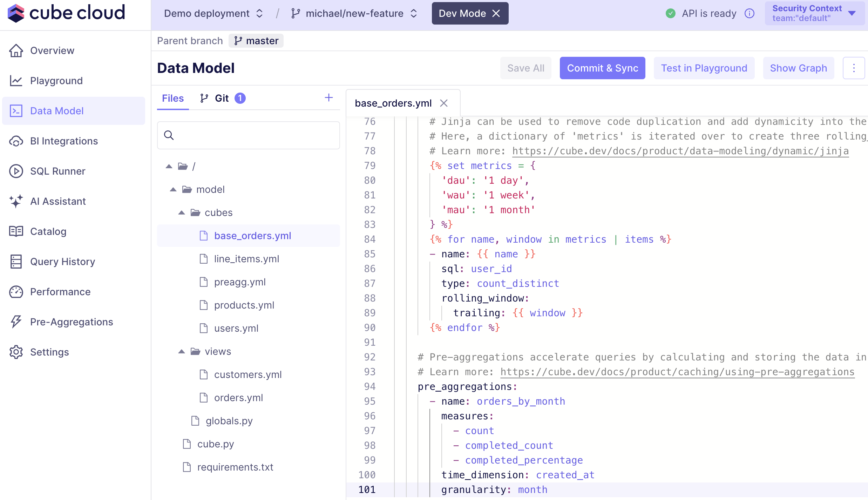The image size is (868, 500).
Task: Collapse the views folder
Action: (x=182, y=351)
